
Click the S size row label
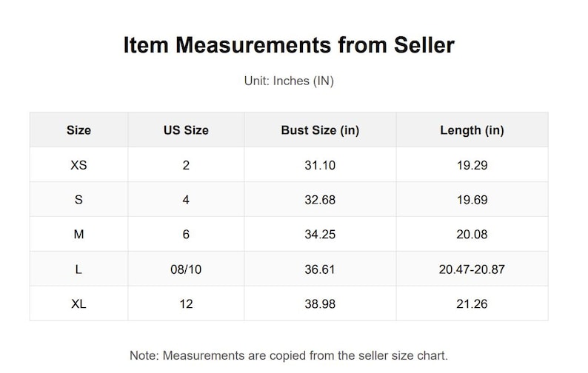pyautogui.click(x=78, y=200)
